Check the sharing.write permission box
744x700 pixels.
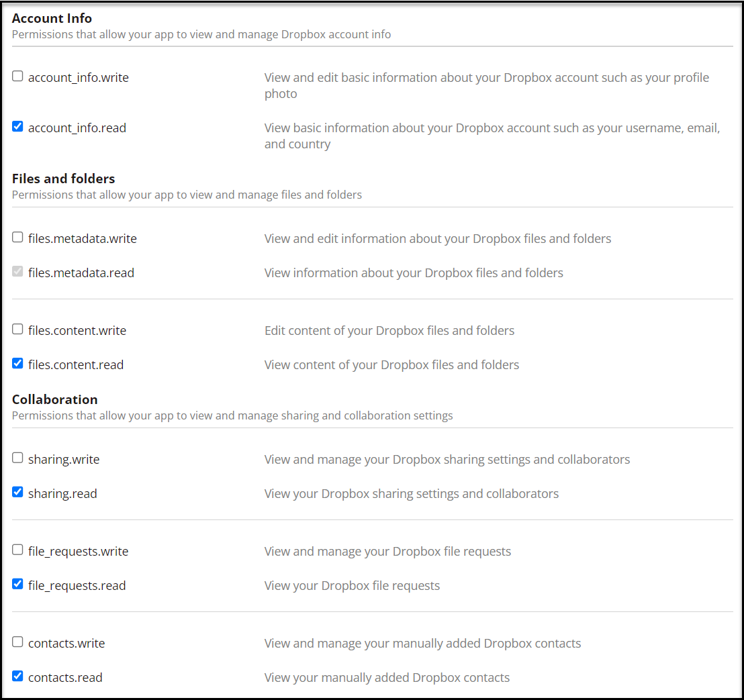click(x=17, y=458)
